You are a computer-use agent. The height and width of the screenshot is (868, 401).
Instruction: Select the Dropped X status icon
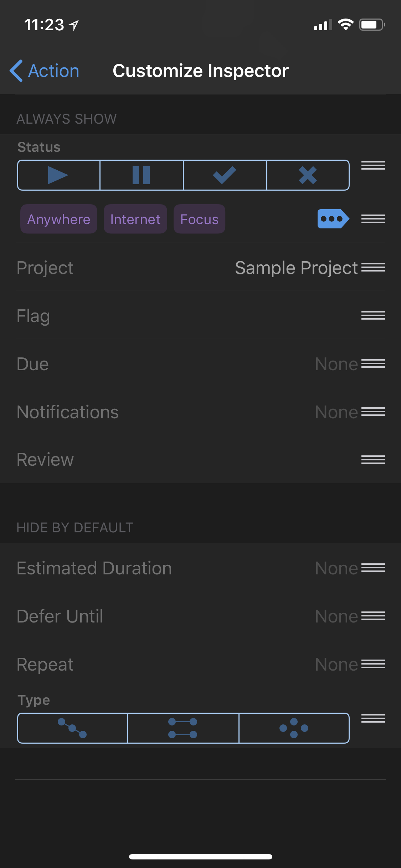(x=308, y=175)
